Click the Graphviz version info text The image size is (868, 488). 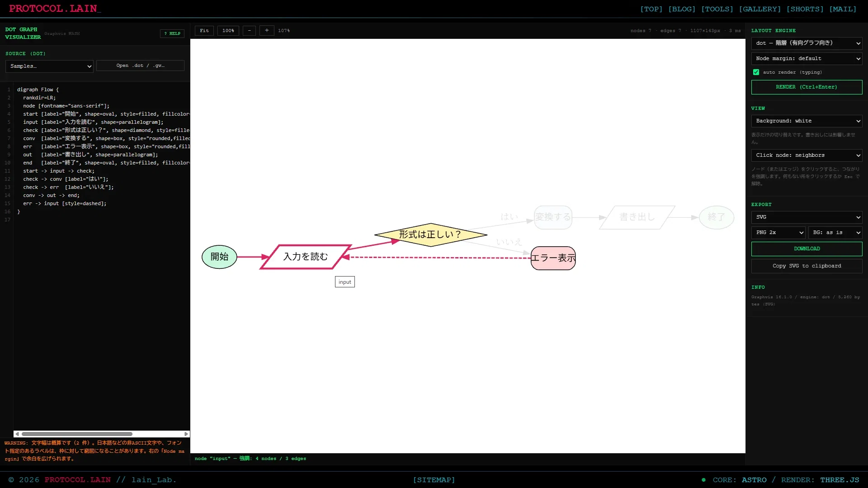[x=806, y=300]
